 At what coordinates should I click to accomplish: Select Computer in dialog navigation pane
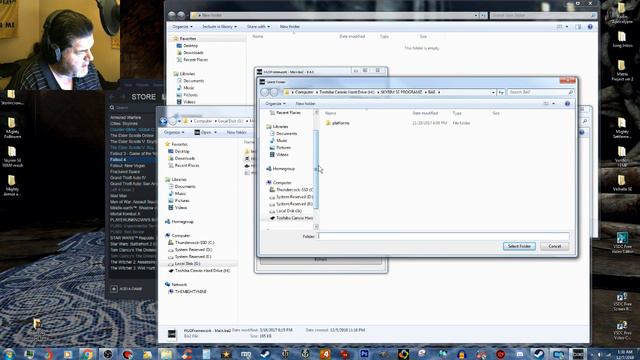(x=282, y=183)
